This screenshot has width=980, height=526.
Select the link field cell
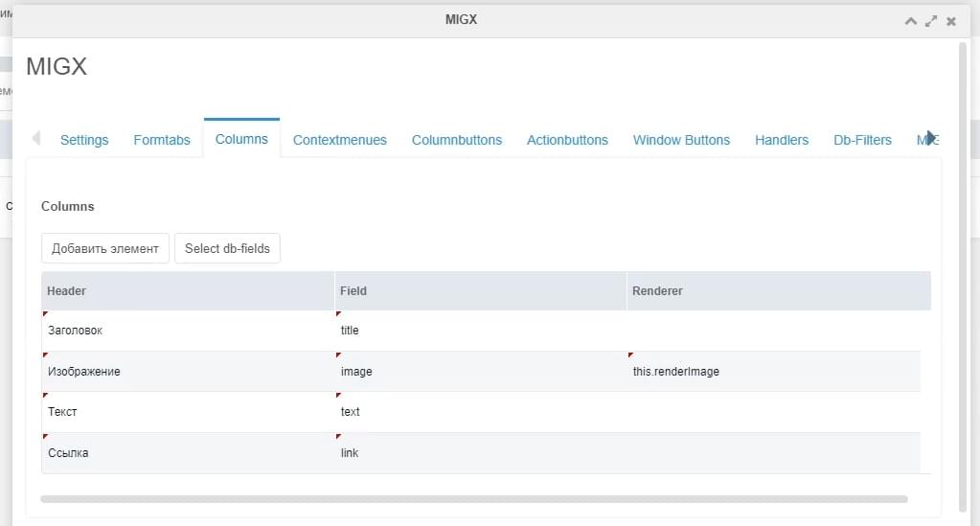[x=480, y=453]
